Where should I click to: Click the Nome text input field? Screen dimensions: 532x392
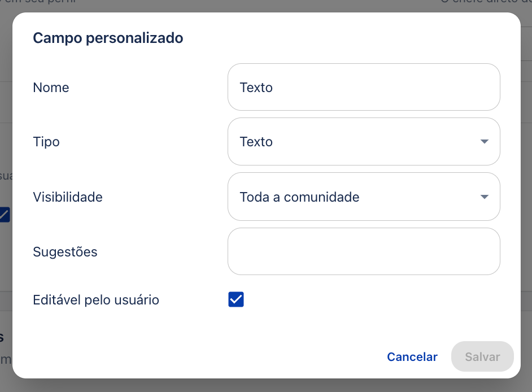tap(364, 87)
